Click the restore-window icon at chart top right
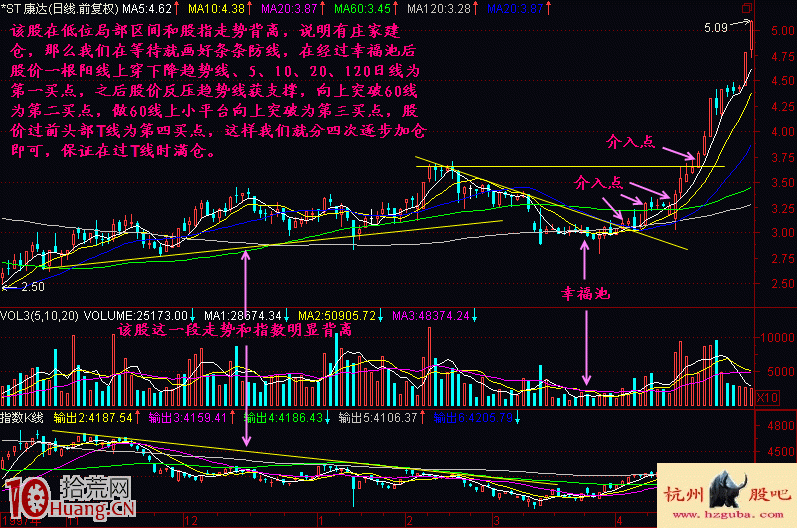Viewport: 797px width, 528px height. click(747, 8)
